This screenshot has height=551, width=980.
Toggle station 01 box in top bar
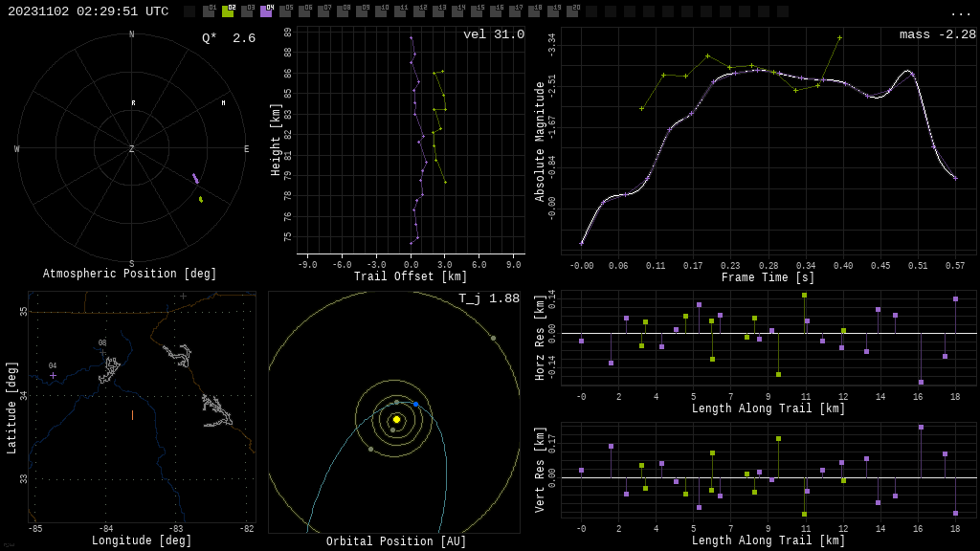[209, 11]
